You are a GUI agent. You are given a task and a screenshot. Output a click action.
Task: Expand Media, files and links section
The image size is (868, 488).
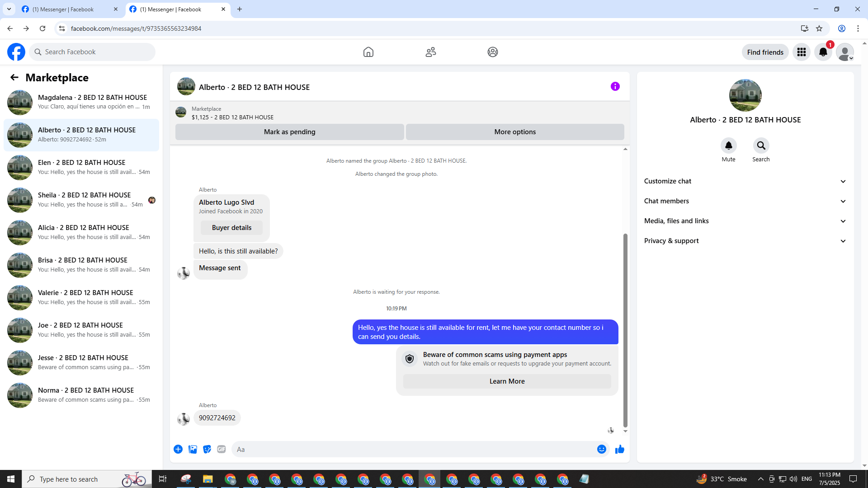click(745, 221)
